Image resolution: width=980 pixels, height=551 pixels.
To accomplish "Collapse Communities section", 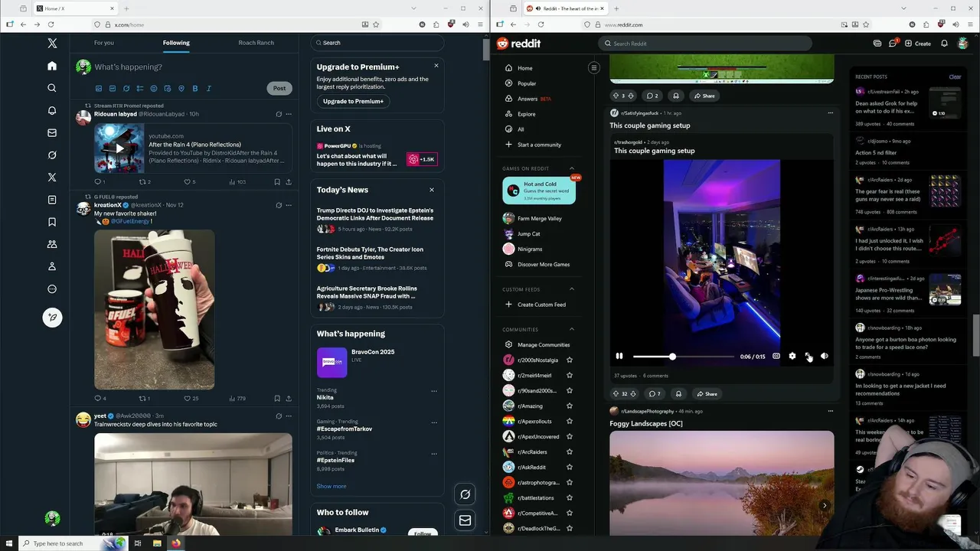I will pos(571,329).
